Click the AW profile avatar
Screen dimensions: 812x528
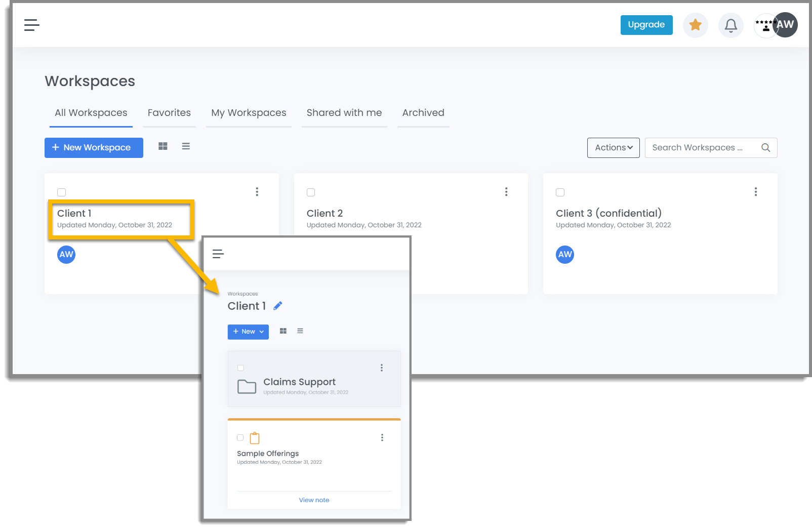coord(785,24)
